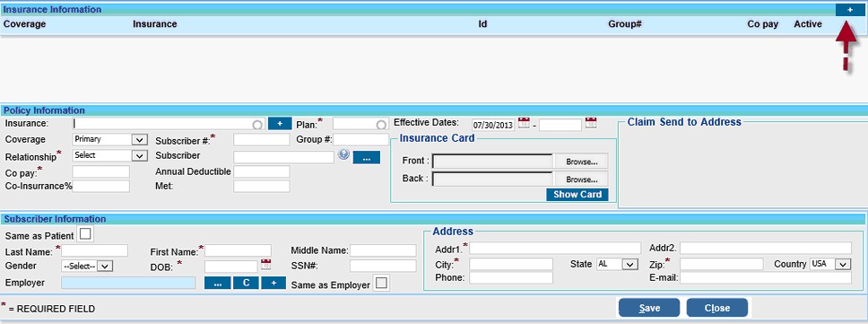Check the Same as Patient checkbox
868x324 pixels.
[85, 234]
